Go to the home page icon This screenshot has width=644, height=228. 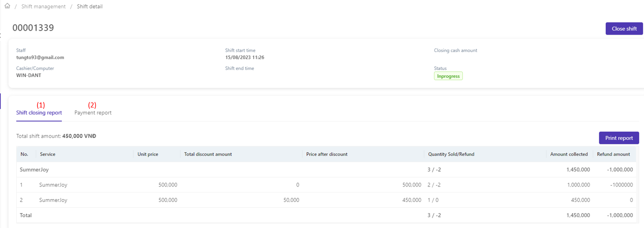7,6
